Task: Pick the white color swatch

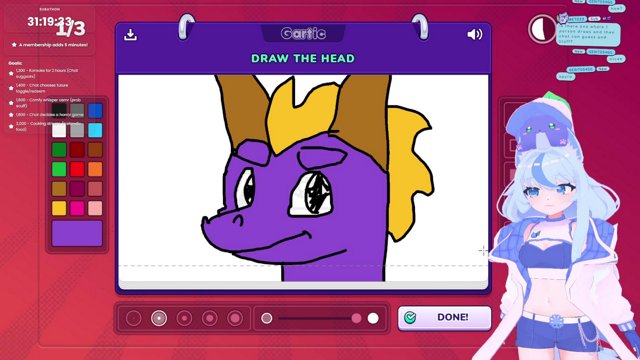Action: pyautogui.click(x=59, y=130)
